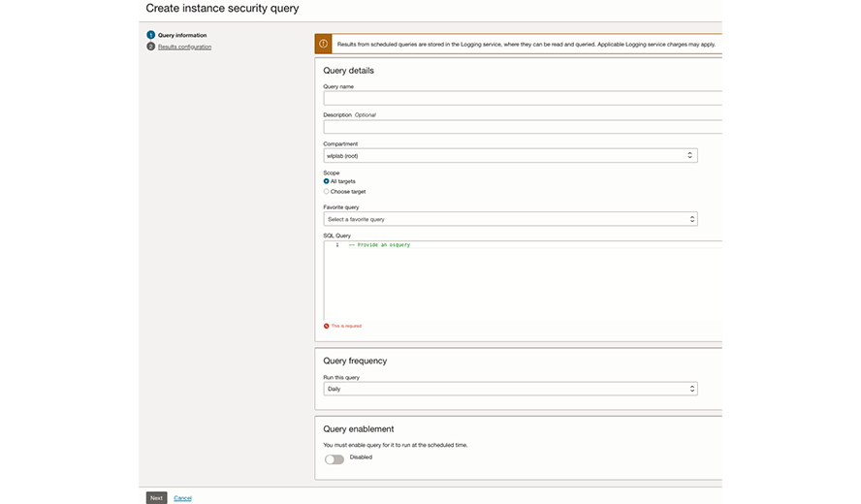Open the Compartment dropdown
Screen dimensions: 861x504
point(509,155)
